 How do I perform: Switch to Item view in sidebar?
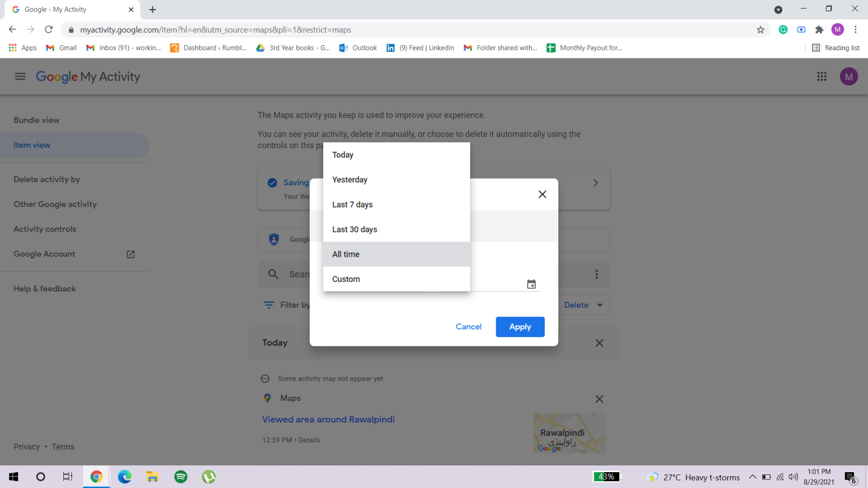click(x=32, y=145)
